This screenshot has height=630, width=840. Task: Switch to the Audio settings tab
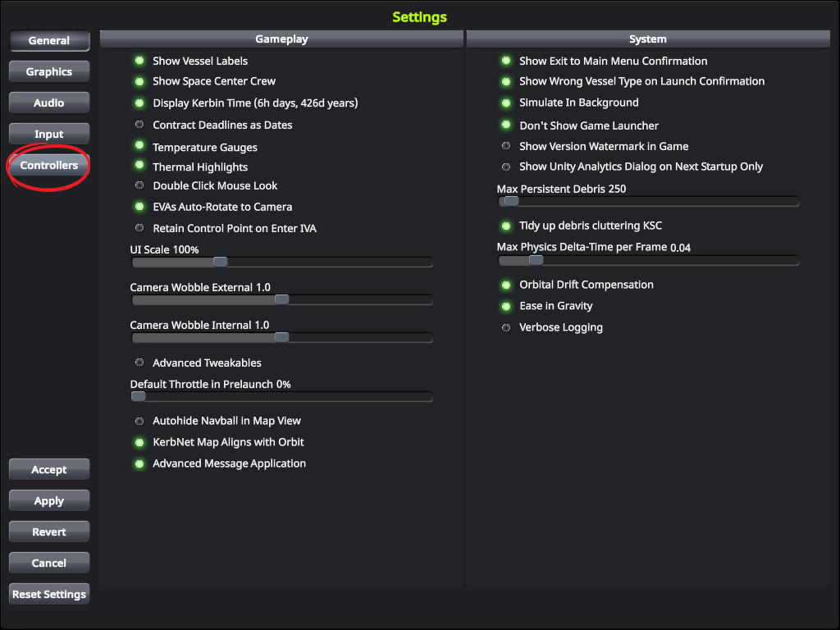[x=49, y=103]
